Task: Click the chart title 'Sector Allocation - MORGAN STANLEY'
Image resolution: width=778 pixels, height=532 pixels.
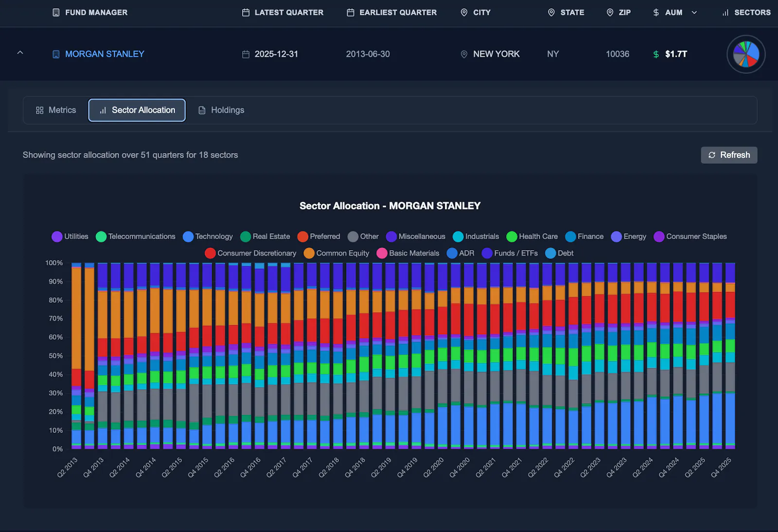Action: point(390,206)
